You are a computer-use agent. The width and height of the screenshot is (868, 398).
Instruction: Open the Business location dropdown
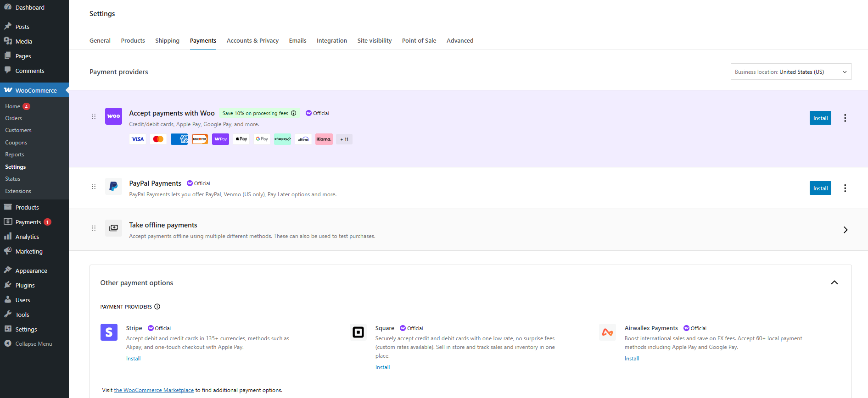(x=791, y=72)
